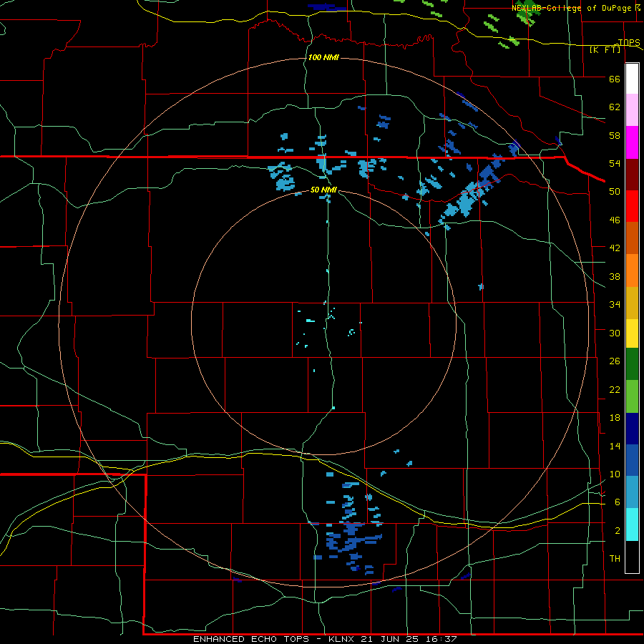The width and height of the screenshot is (644, 644).
Task: Click the KLNX radar site identifier
Action: tap(343, 639)
